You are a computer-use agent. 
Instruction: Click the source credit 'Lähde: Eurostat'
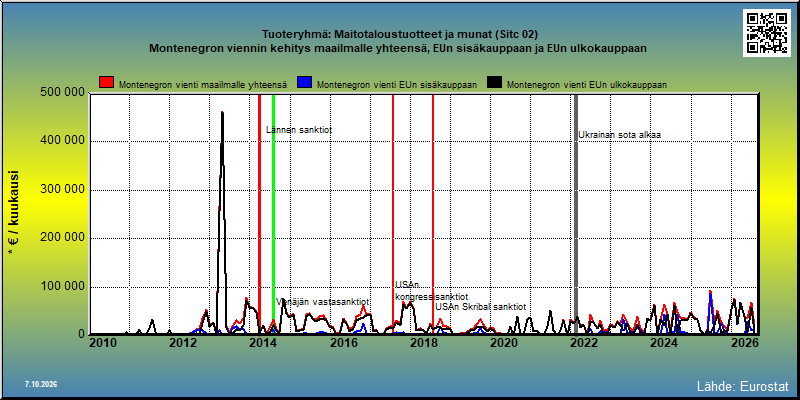pyautogui.click(x=743, y=385)
